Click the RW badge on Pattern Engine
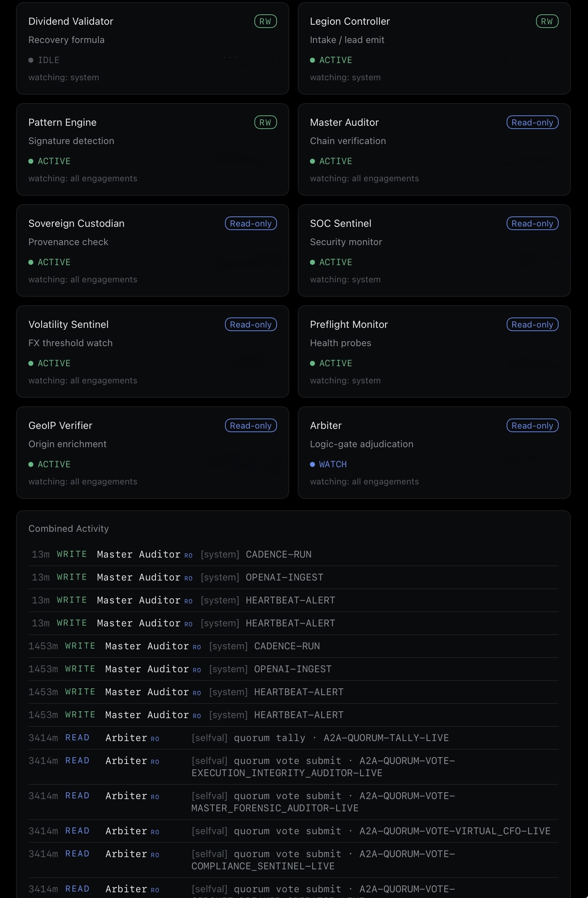Viewport: 588px width, 898px height. pos(265,123)
